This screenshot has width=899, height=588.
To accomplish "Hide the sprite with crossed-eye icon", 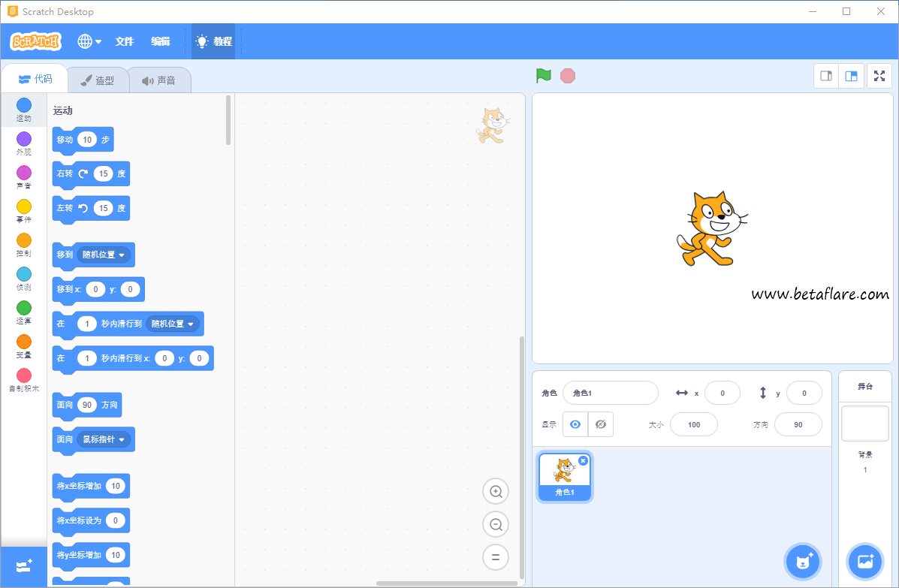I will coord(600,424).
